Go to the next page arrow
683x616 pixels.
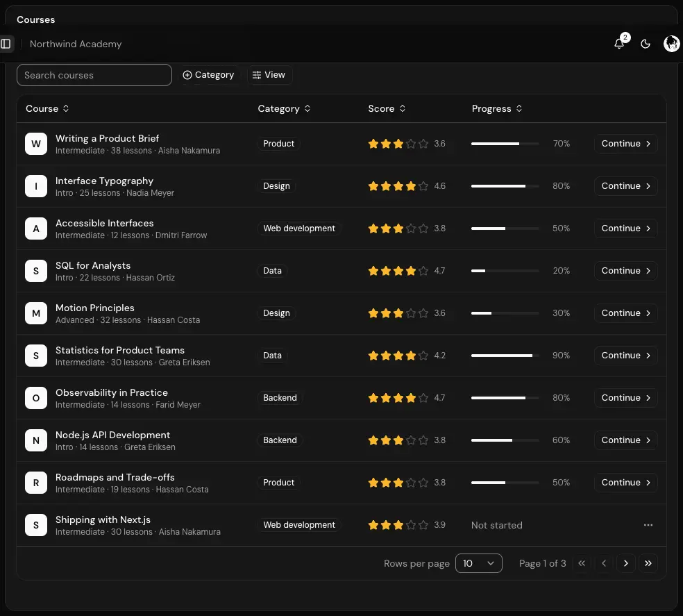[625, 563]
